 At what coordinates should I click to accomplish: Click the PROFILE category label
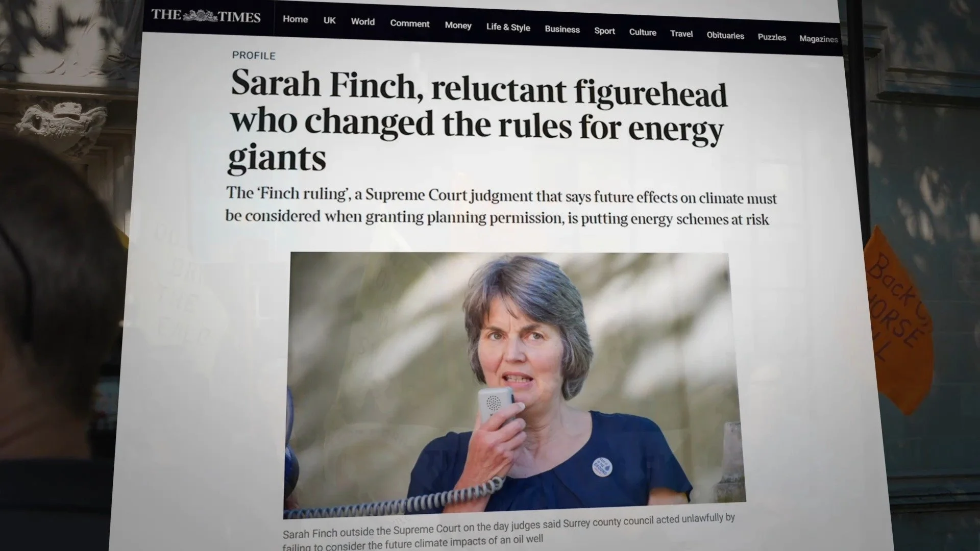tap(254, 56)
